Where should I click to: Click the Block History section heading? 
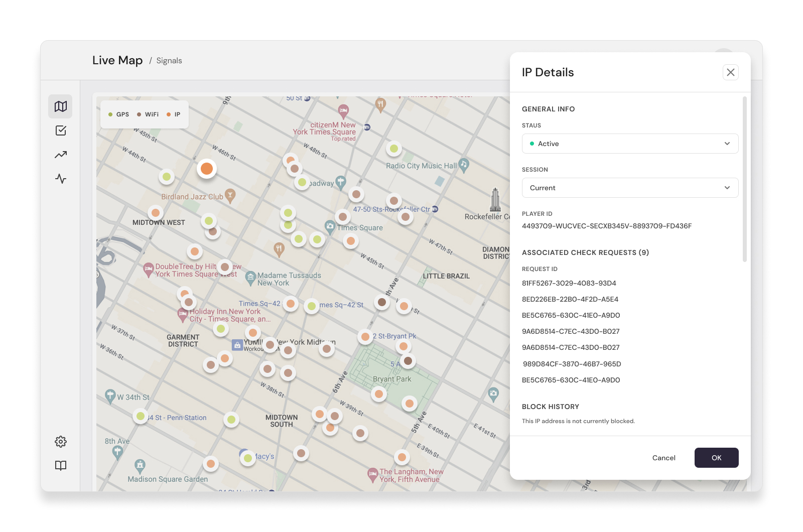(551, 407)
